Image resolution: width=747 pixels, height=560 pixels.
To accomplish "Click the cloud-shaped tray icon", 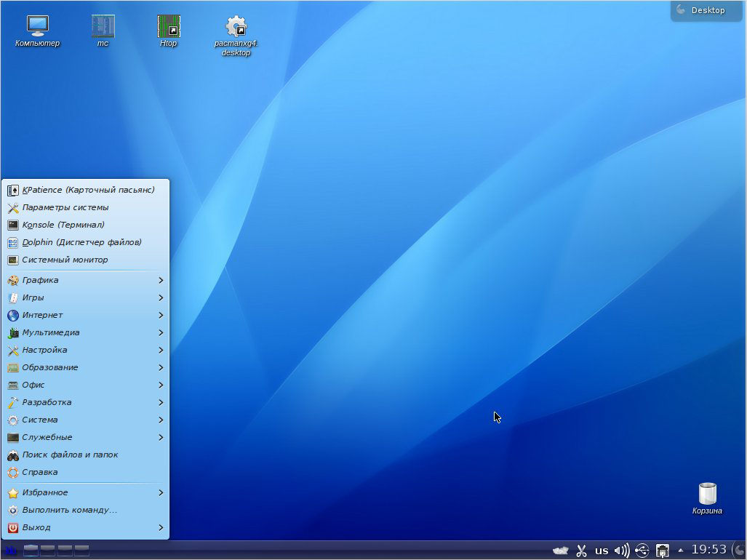I will pos(561,551).
